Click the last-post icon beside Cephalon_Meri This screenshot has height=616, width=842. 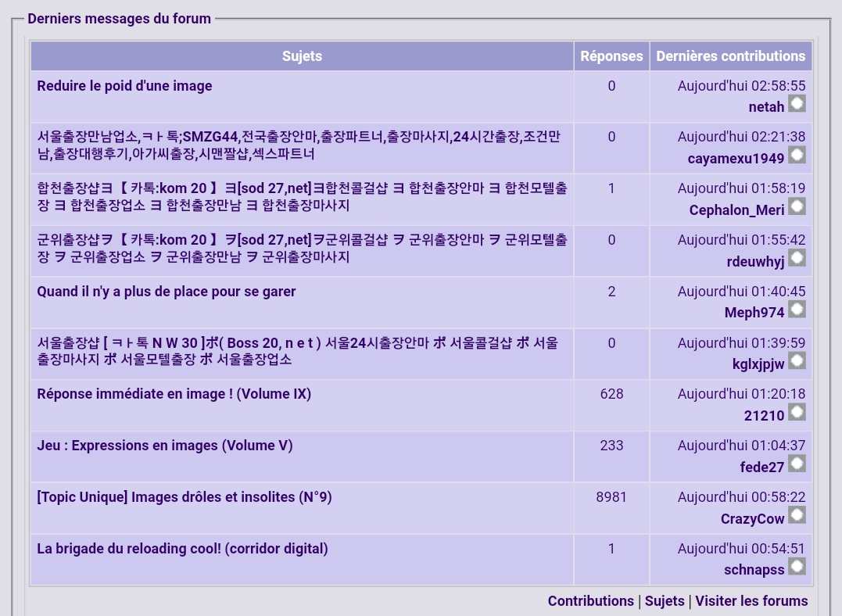[x=796, y=206]
